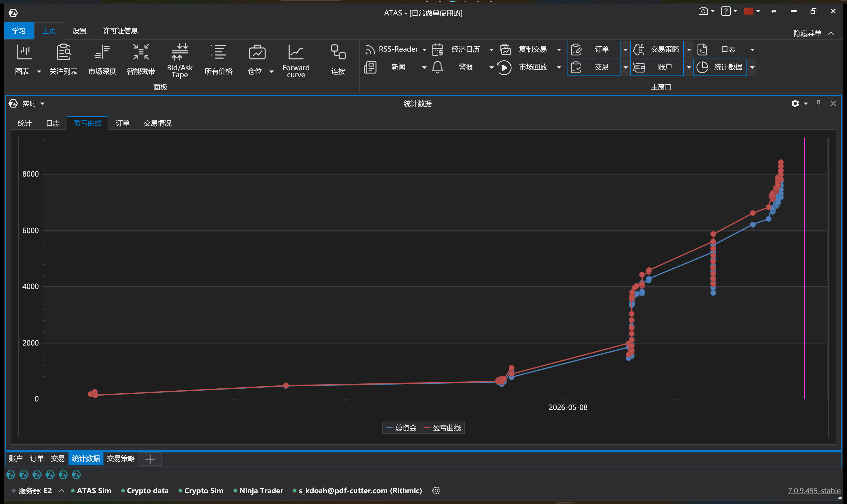Click the always-on-top pin icon in title bar
The height and width of the screenshot is (504, 847).
(774, 11)
